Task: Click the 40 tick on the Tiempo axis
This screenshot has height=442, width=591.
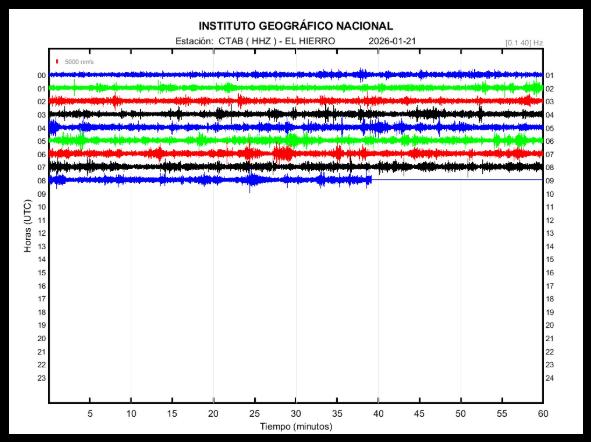Action: pyautogui.click(x=378, y=413)
